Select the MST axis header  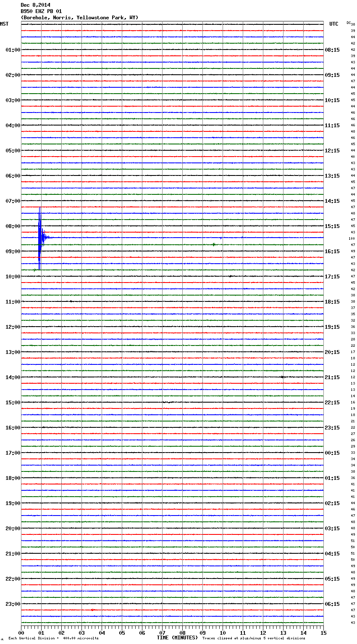coord(4,24)
